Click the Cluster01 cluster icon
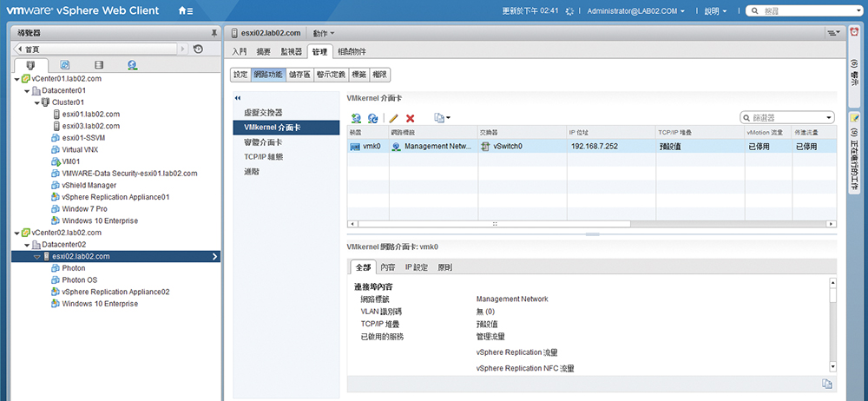Viewport: 868px width, 401px height. (x=45, y=102)
